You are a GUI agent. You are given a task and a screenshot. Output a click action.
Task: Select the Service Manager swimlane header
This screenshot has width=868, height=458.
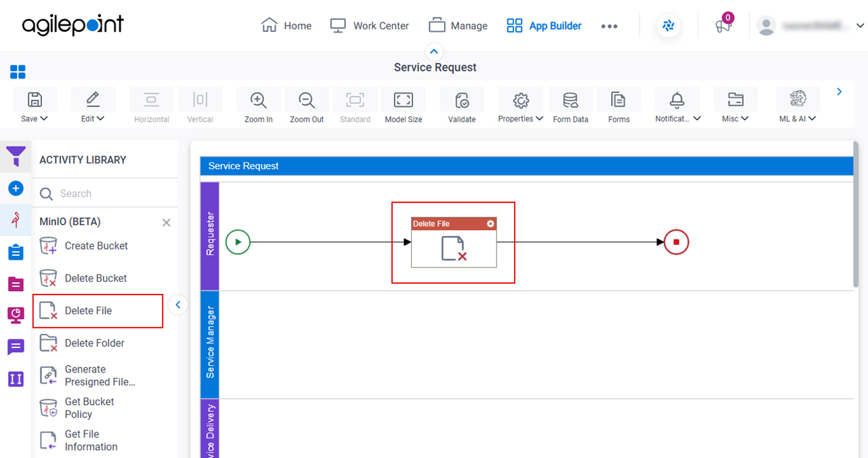tap(210, 343)
